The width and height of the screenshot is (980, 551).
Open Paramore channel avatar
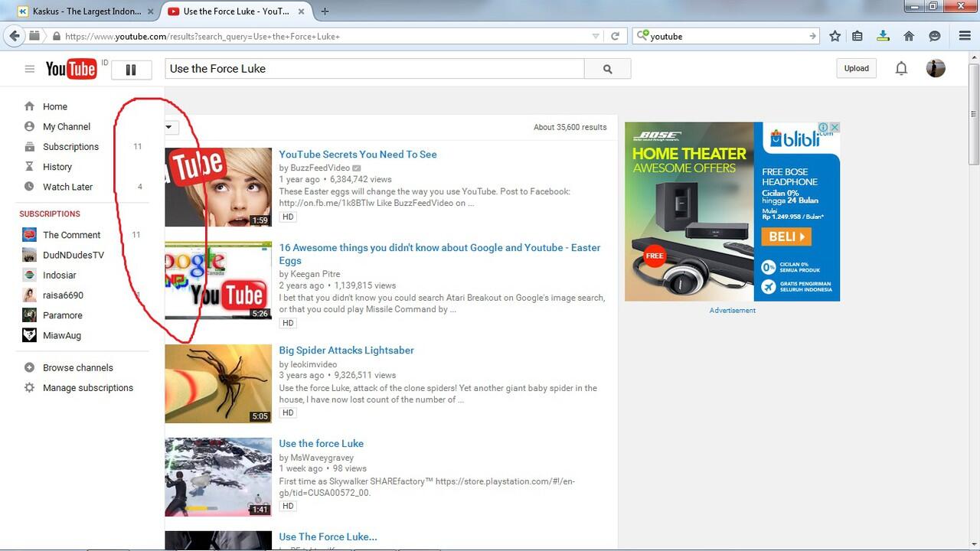point(29,315)
